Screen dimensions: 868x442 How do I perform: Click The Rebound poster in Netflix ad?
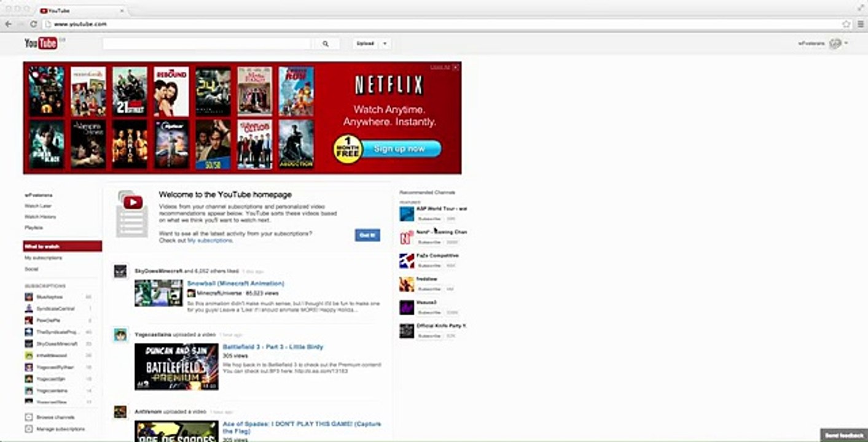[x=171, y=91]
